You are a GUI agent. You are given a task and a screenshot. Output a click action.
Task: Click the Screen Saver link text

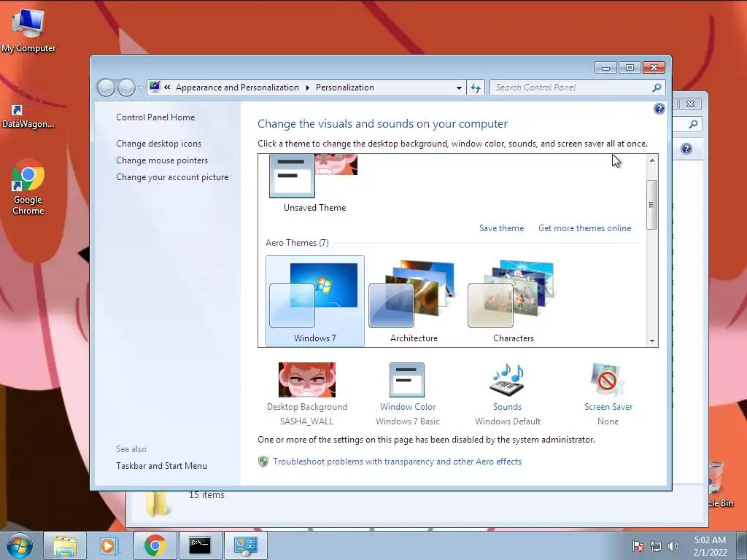pyautogui.click(x=608, y=407)
